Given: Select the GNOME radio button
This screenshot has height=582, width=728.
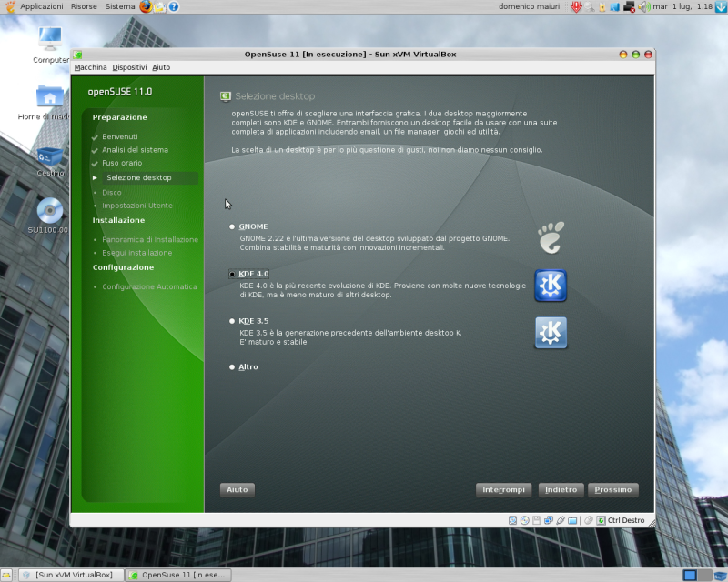Looking at the screenshot, I should click(231, 226).
